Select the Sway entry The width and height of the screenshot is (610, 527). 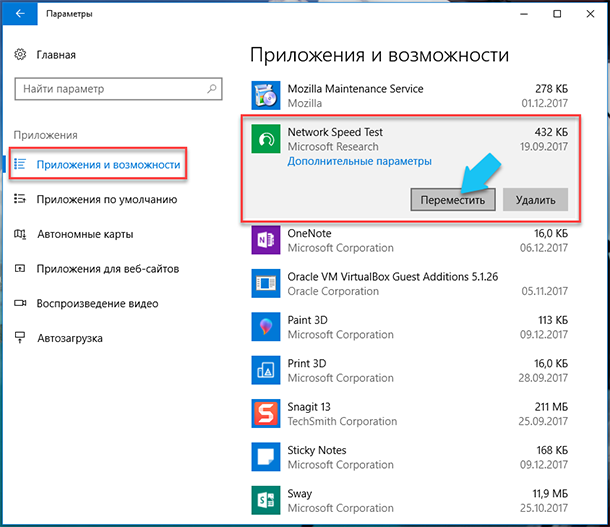pos(409,501)
